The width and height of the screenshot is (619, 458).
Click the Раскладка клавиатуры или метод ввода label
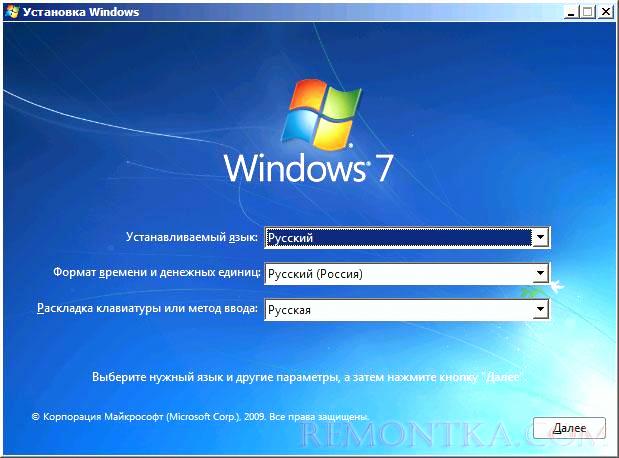click(x=147, y=308)
